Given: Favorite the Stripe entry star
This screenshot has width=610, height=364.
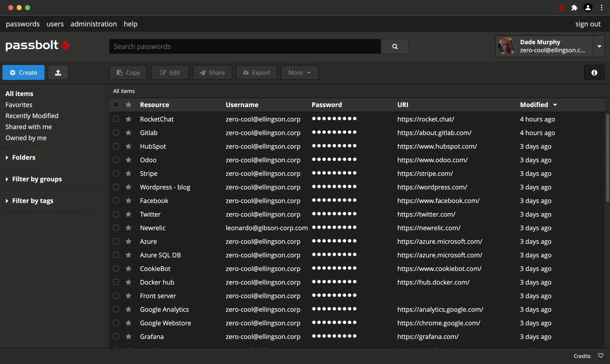Looking at the screenshot, I should point(128,173).
